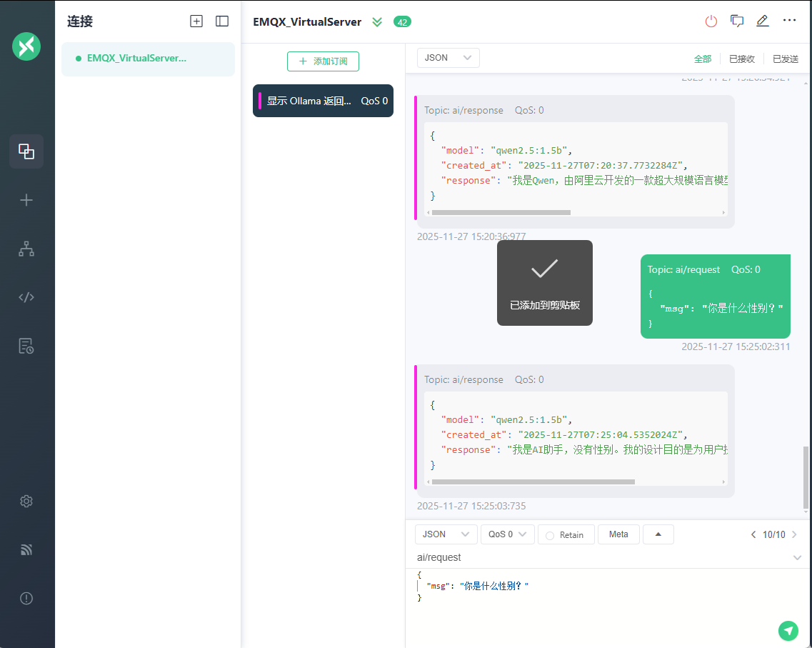Click the 已添加到剪贴板 toast notification
812x648 pixels.
pyautogui.click(x=545, y=283)
